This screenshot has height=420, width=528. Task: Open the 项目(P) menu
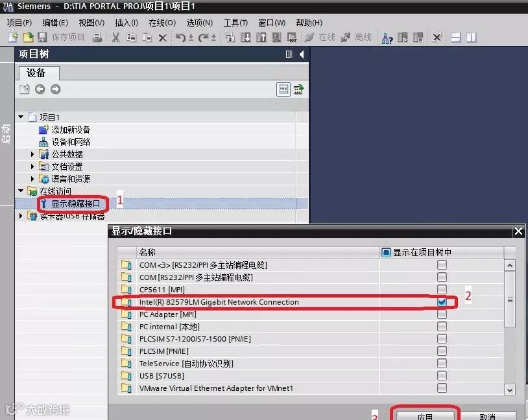pyautogui.click(x=19, y=23)
